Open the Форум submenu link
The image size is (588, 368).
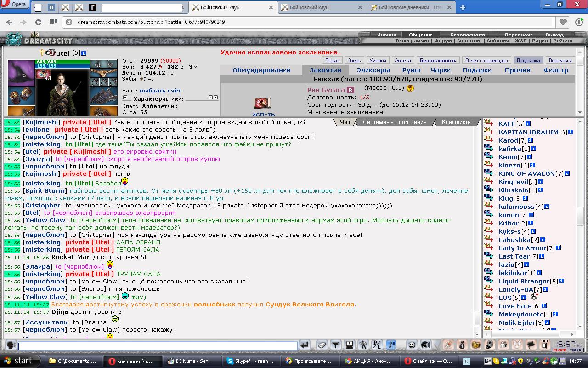coord(443,40)
